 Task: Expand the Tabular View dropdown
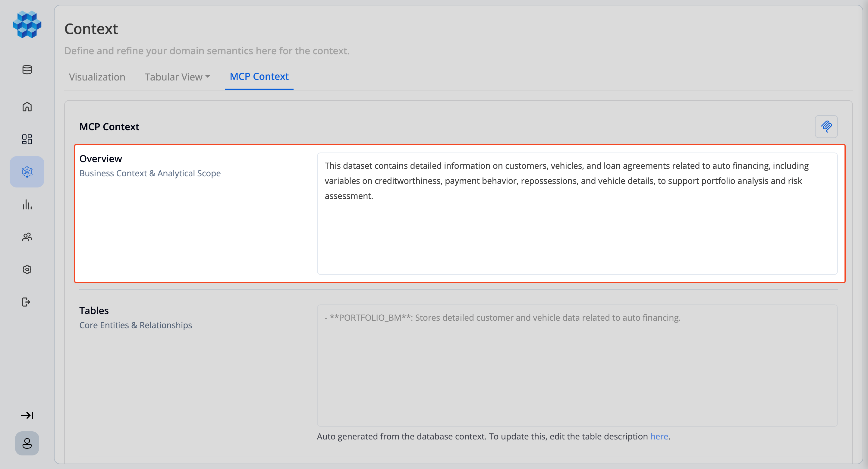[x=177, y=77]
